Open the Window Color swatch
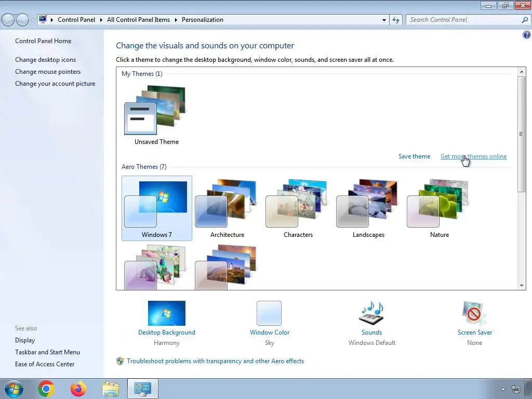 point(269,313)
